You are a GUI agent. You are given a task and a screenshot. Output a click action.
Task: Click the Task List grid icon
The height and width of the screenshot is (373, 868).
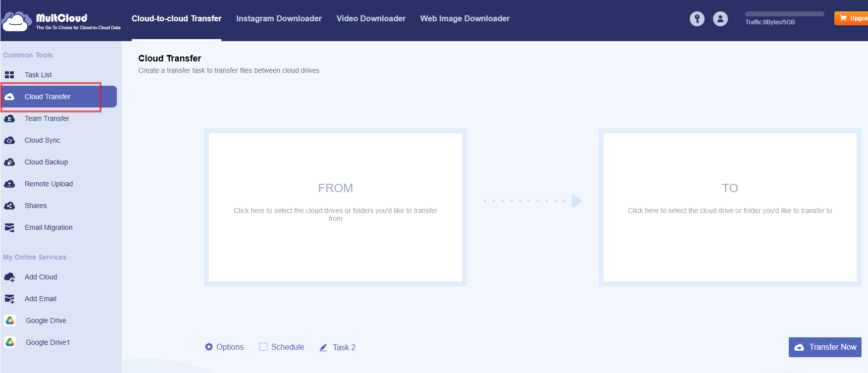9,75
